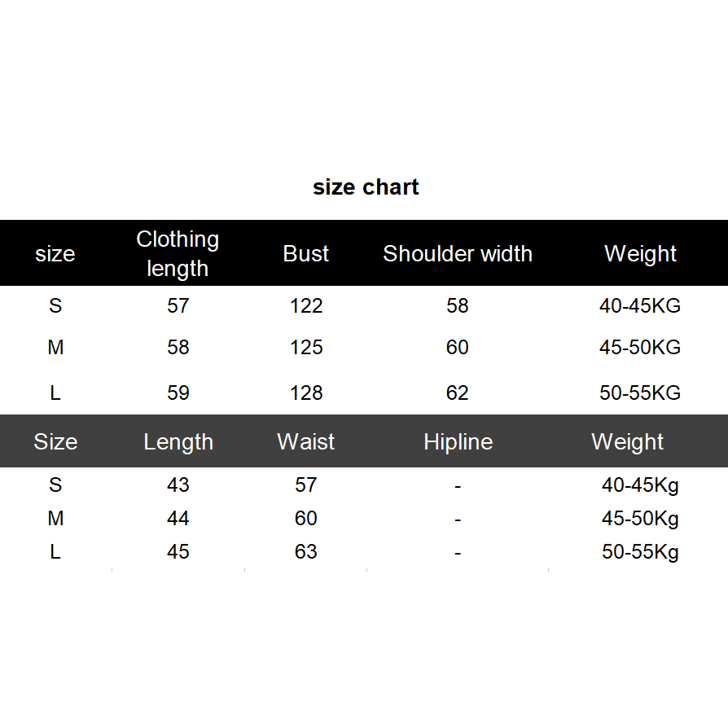Viewport: 728px width, 728px height.
Task: Click the bust value 128
Action: 306,393
